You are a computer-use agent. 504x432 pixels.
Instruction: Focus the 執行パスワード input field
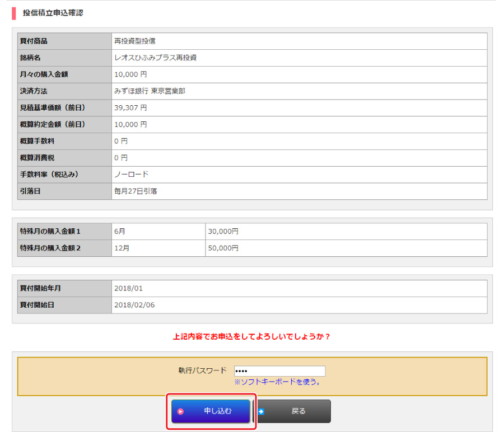[279, 371]
